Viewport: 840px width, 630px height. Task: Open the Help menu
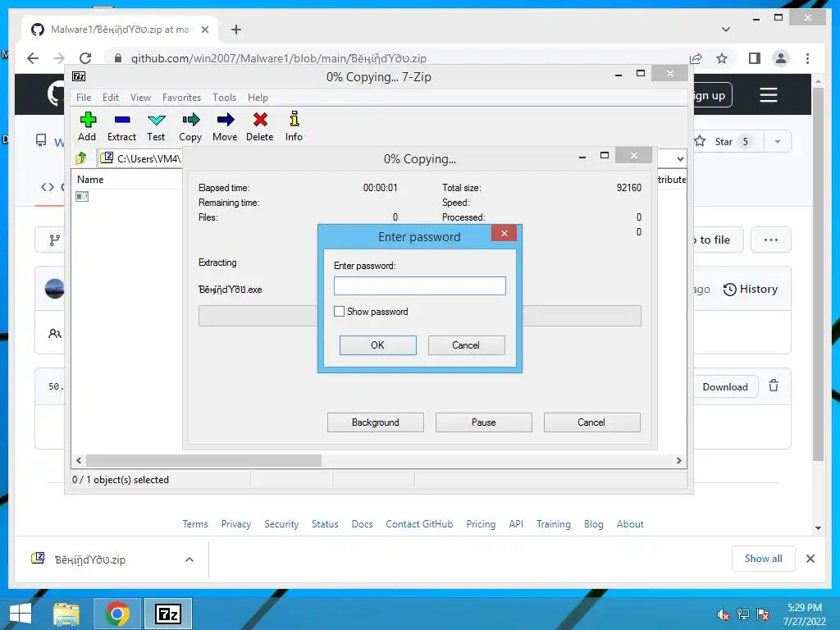pos(258,98)
